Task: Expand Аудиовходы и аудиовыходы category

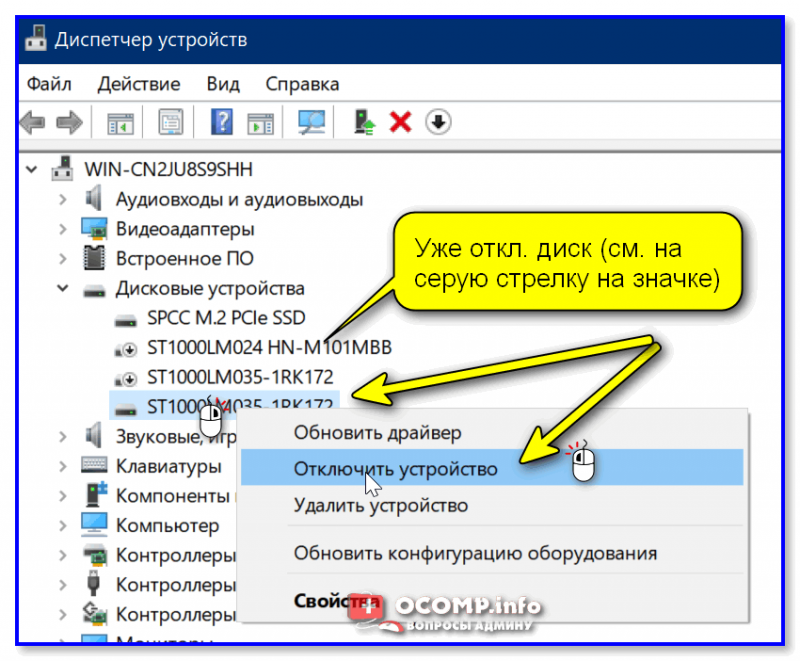Action: tap(63, 199)
